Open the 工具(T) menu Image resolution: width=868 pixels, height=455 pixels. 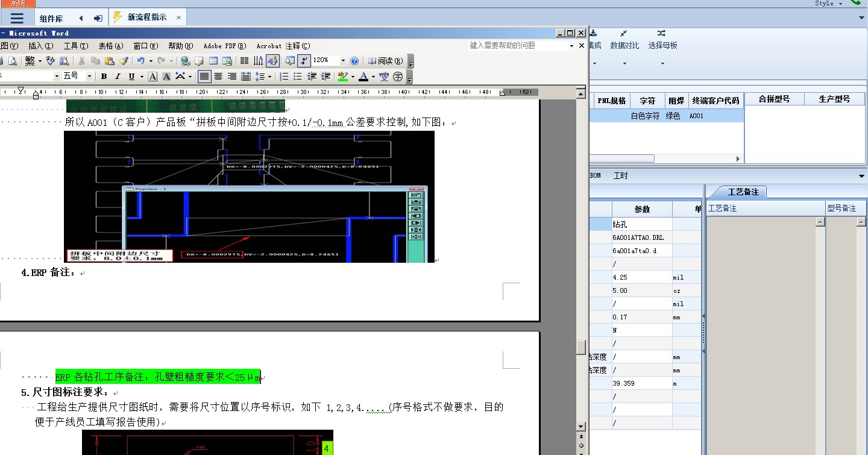[x=76, y=46]
